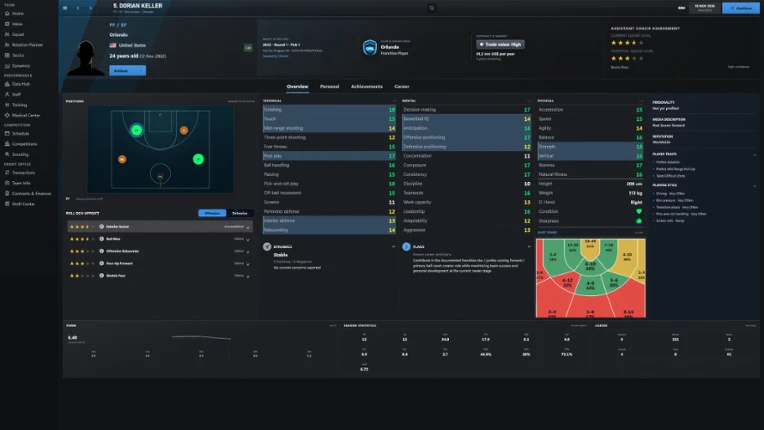764x430 pixels.
Task: Expand the Player Traits section arrow
Action: point(755,154)
